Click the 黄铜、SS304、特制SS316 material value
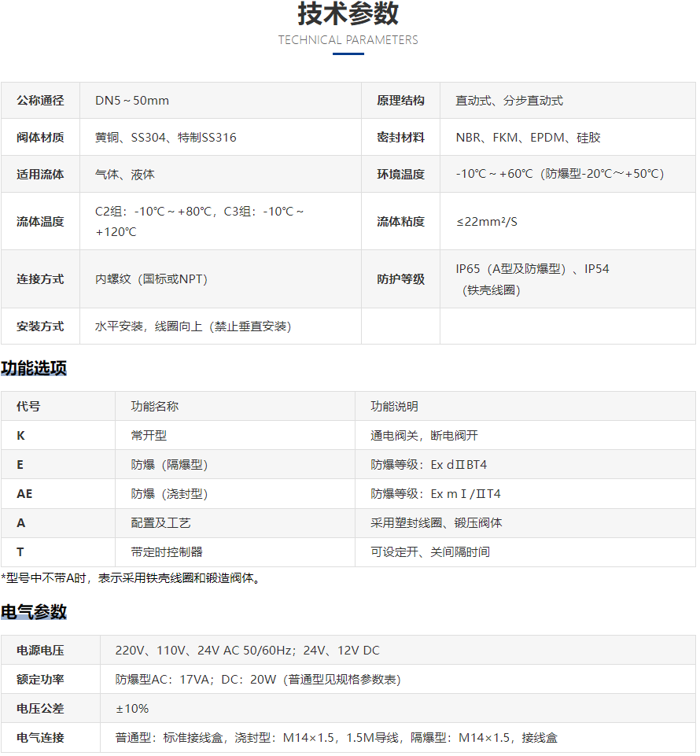 [x=166, y=138]
